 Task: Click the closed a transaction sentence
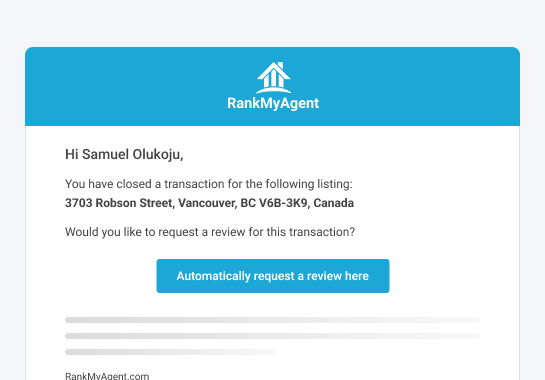(209, 184)
